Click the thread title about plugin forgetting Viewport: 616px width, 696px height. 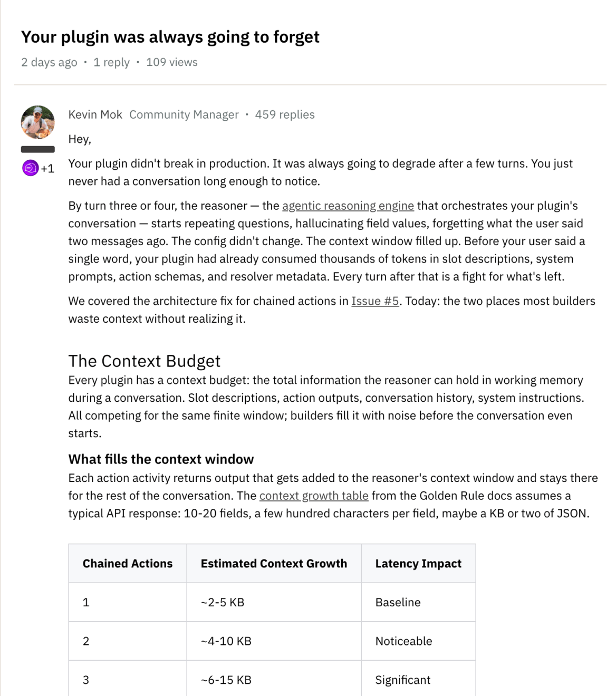click(x=170, y=37)
